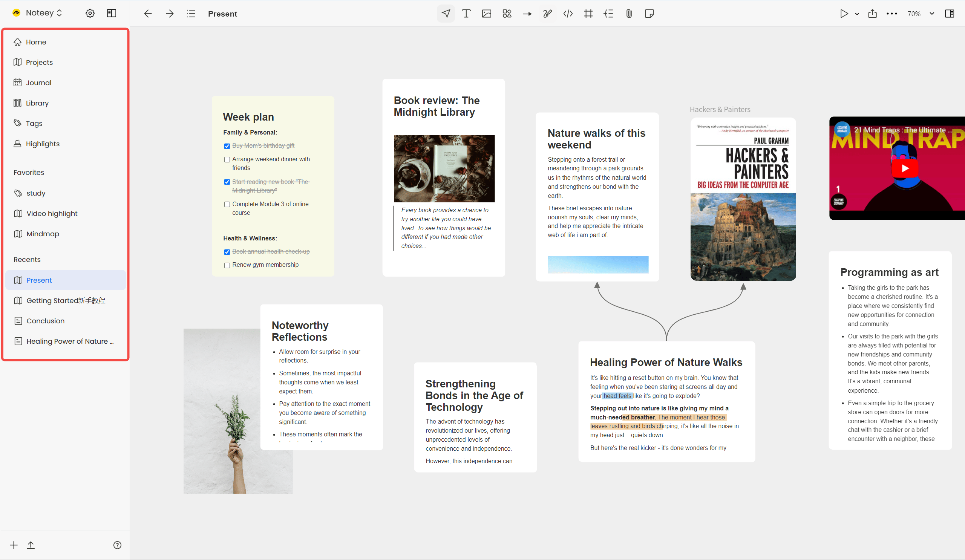Open the help question mark icon
The height and width of the screenshot is (560, 965).
coord(118,545)
